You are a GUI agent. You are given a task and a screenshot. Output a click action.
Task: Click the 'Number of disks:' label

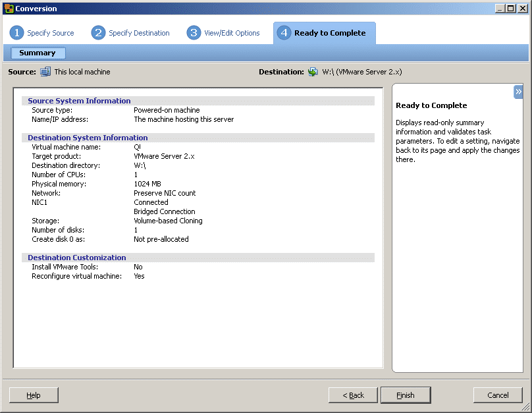[58, 230]
